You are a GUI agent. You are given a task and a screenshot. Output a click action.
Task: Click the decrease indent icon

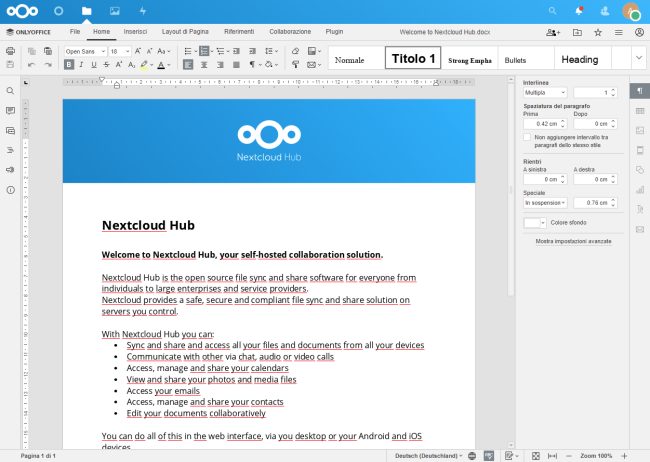click(x=236, y=51)
